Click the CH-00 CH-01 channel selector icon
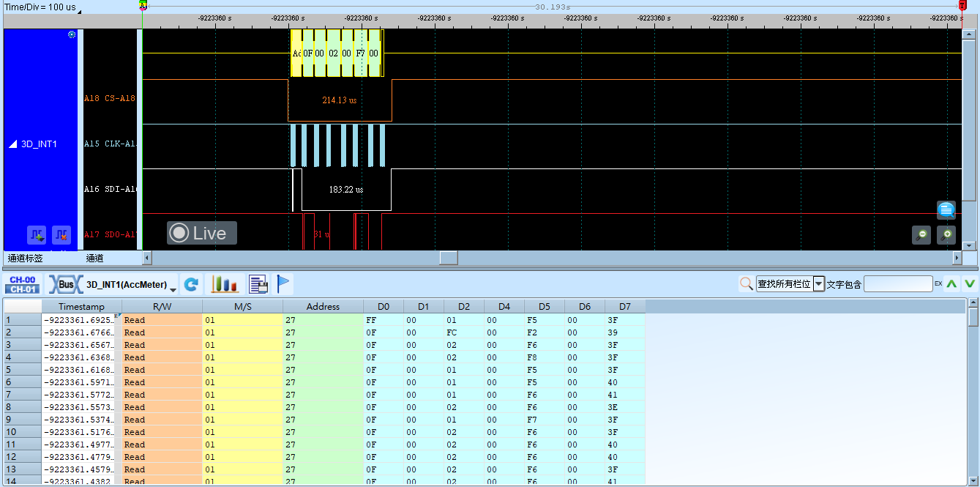The image size is (980, 487). tap(23, 284)
